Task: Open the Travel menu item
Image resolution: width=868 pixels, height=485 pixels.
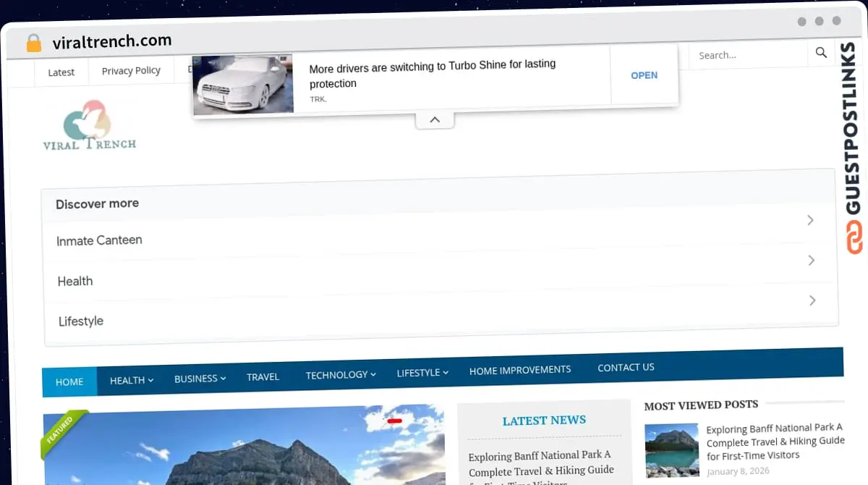Action: tap(263, 377)
